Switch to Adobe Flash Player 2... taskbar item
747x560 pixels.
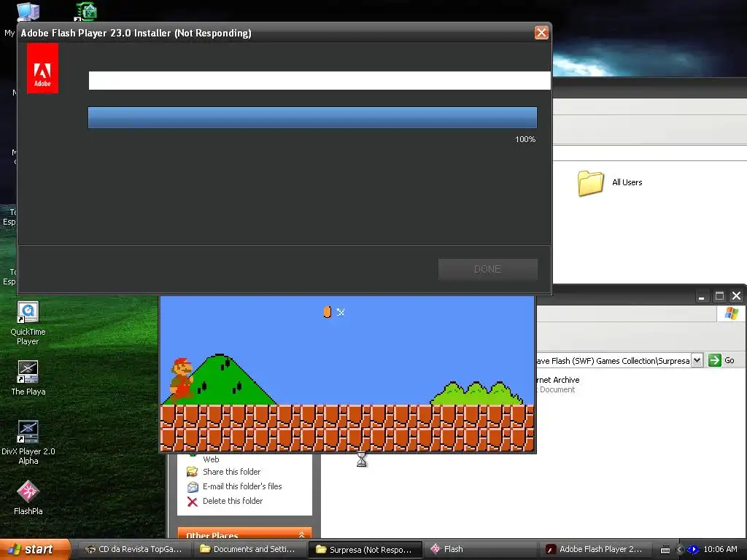[595, 549]
